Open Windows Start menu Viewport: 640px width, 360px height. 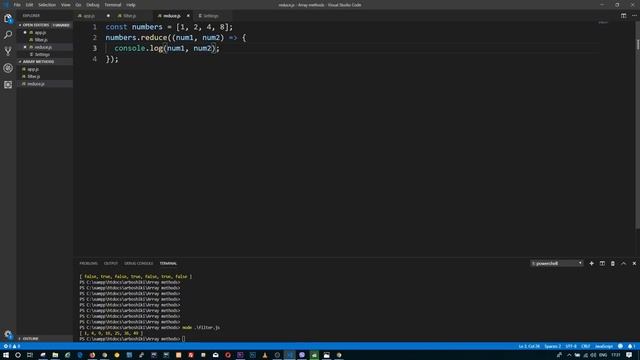pos(6,355)
